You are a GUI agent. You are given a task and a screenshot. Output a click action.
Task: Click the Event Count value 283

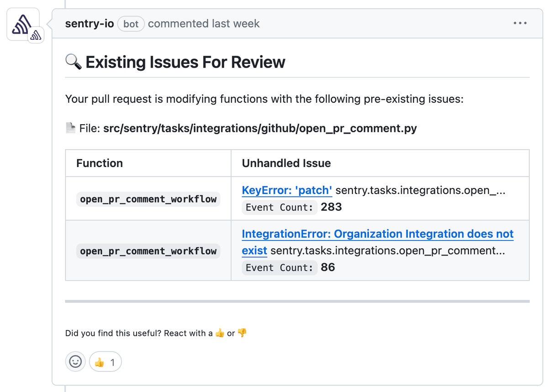click(332, 207)
